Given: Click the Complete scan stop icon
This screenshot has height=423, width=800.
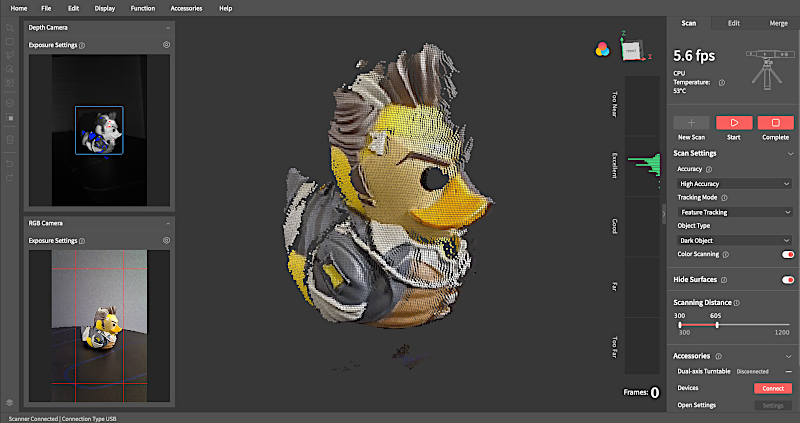Looking at the screenshot, I should [776, 122].
